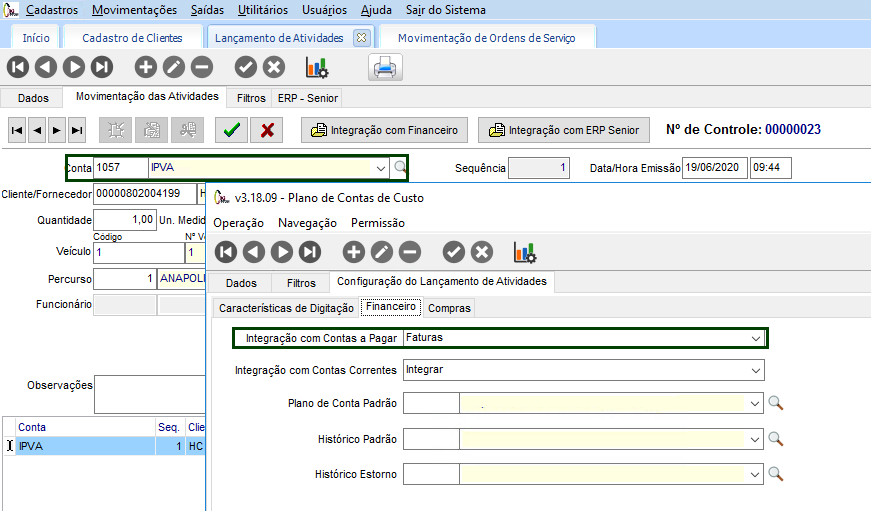Select the Características de Digitação tab
This screenshot has width=871, height=511.
[x=285, y=308]
